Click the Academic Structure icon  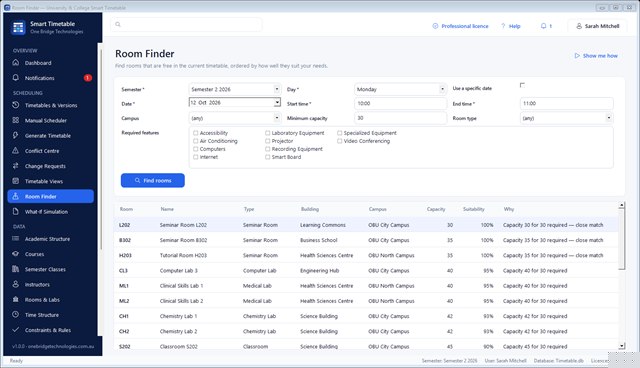[x=16, y=239]
